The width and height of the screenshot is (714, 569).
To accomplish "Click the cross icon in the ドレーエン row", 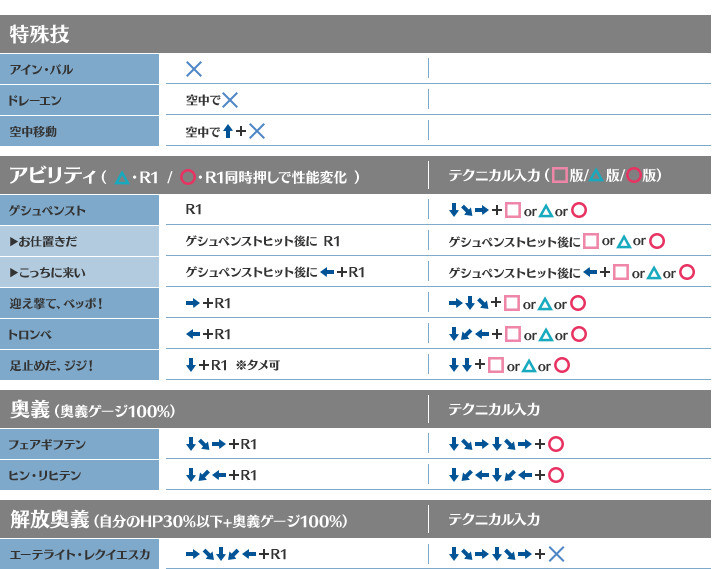I will tap(230, 100).
